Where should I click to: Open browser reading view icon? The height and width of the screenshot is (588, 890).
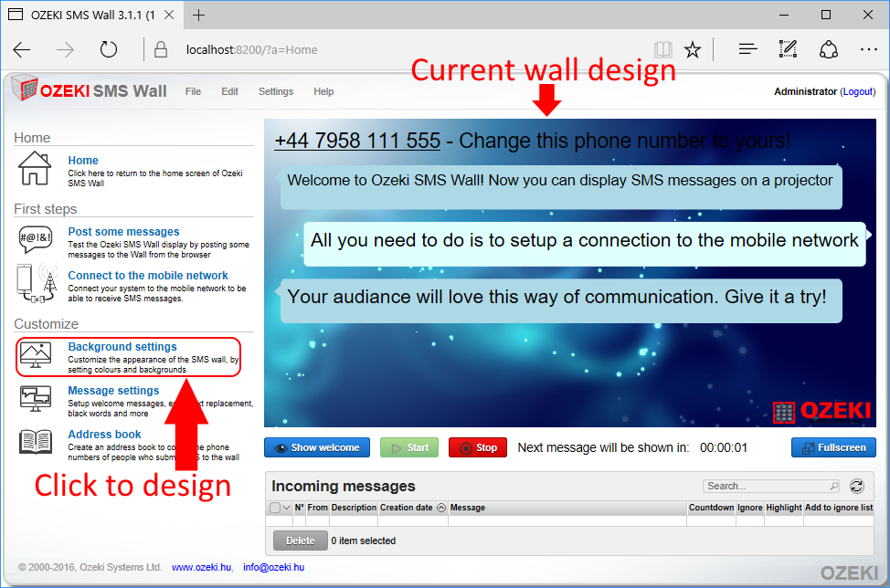click(663, 50)
